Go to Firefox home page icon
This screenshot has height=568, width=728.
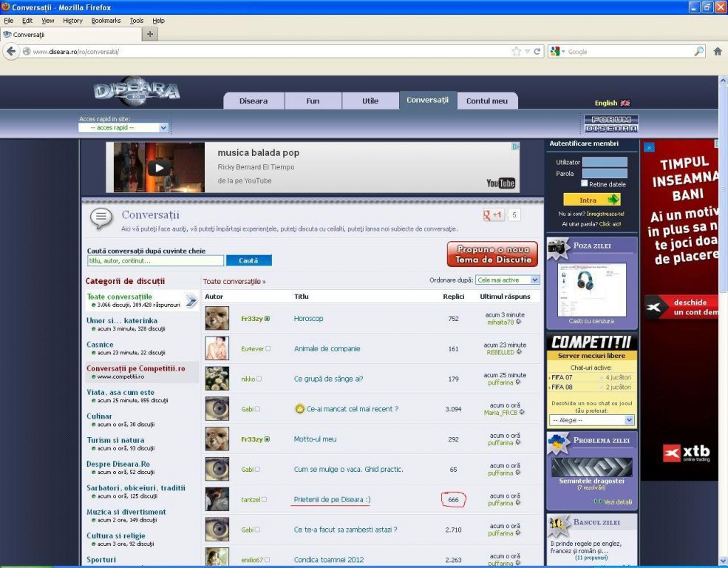pyautogui.click(x=717, y=52)
